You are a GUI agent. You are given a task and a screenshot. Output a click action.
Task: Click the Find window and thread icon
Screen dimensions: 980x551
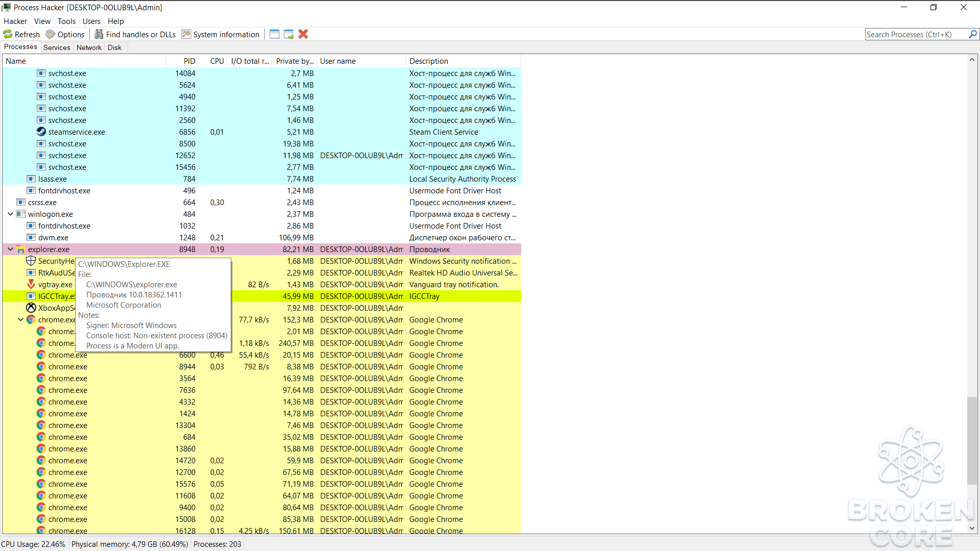(289, 34)
